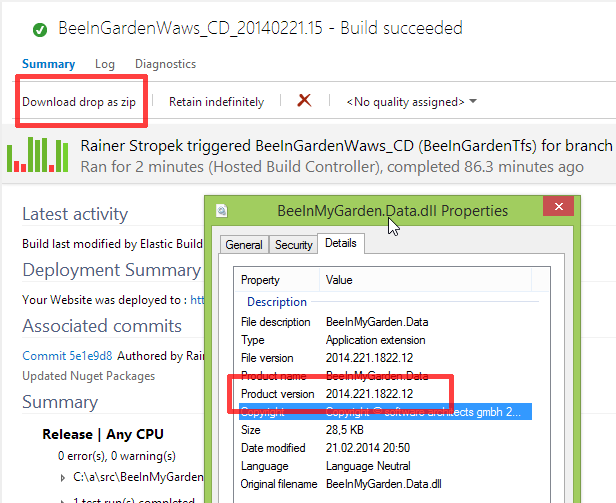This screenshot has width=616, height=503.
Task: Click the Updated Nuget Packages commit message
Action: pyautogui.click(x=88, y=376)
